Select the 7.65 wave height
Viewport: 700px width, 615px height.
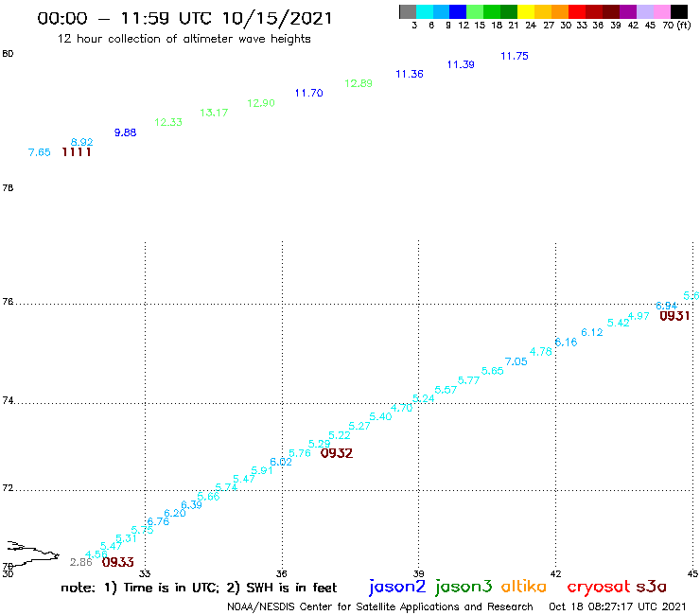click(x=40, y=152)
